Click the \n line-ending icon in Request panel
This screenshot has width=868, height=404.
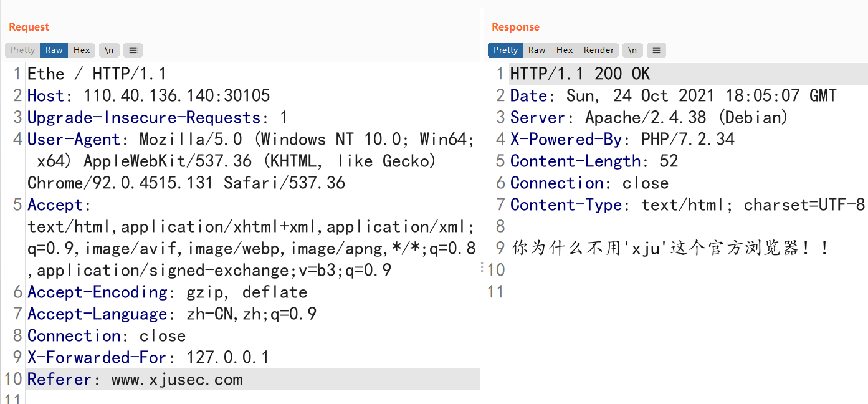pos(109,50)
